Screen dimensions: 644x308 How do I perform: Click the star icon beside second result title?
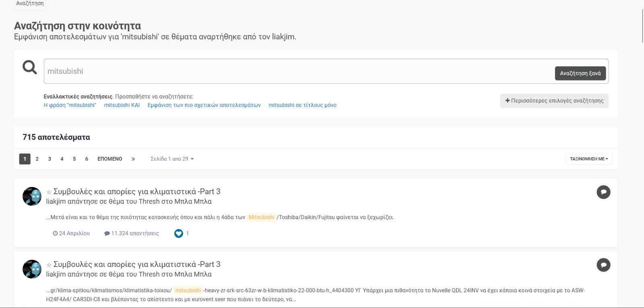point(49,265)
